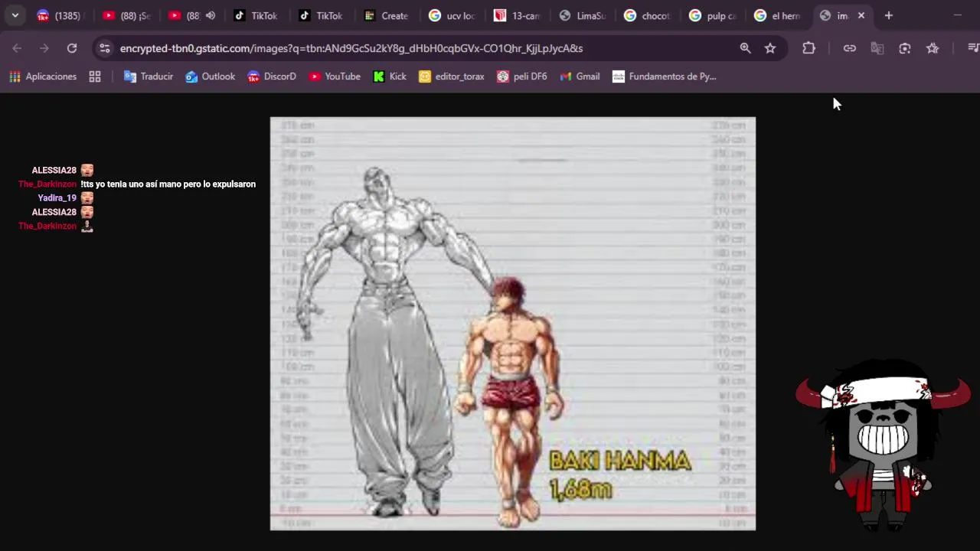Bookmark this page with the star icon
Viewport: 980px width, 551px height.
coord(770,48)
